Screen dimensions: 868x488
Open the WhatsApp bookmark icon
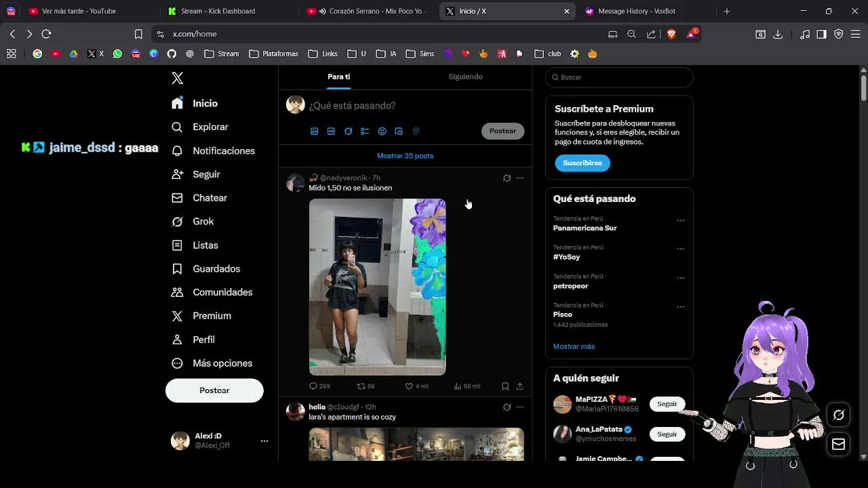(x=117, y=54)
